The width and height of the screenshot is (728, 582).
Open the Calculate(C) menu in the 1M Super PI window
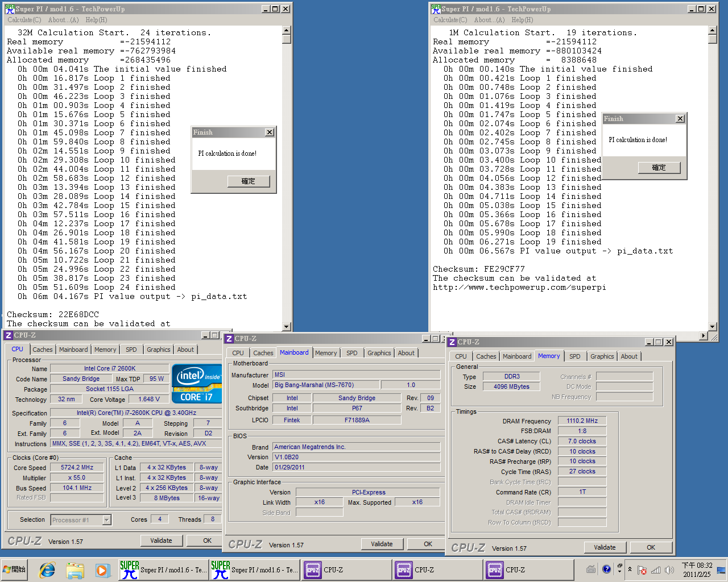tap(450, 20)
